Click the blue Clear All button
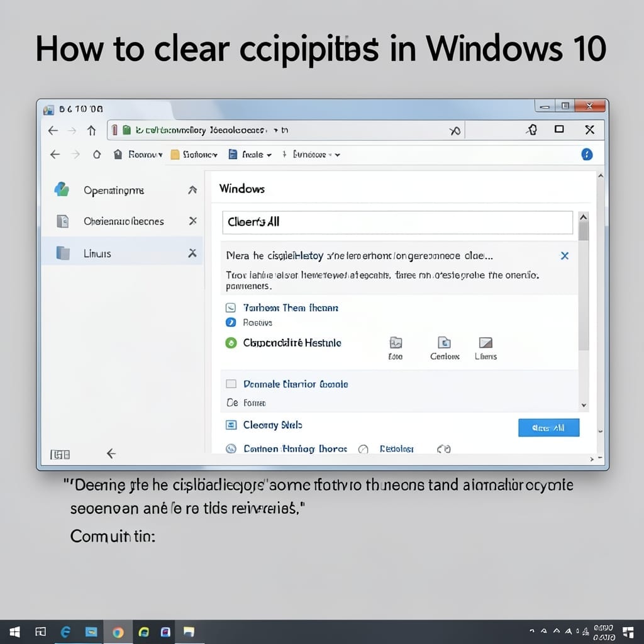Screen dimensions: 644x644 (548, 428)
